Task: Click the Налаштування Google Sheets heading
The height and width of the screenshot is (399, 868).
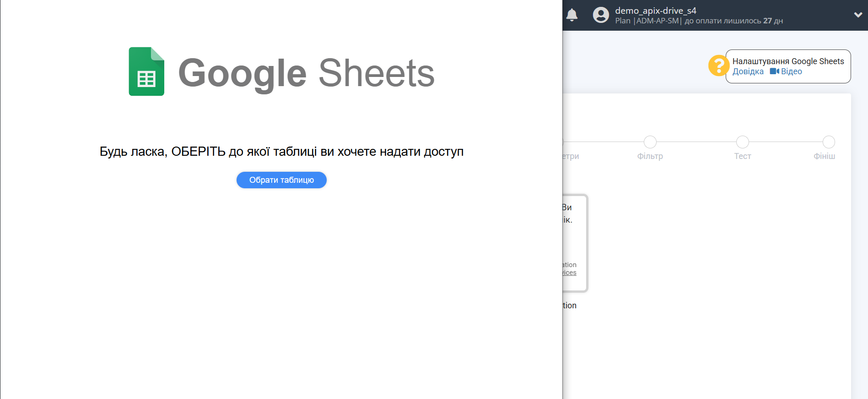Action: coord(788,61)
